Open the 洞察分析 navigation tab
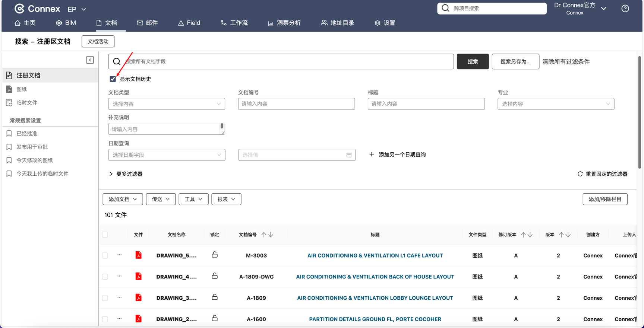The height and width of the screenshot is (328, 644). point(284,23)
